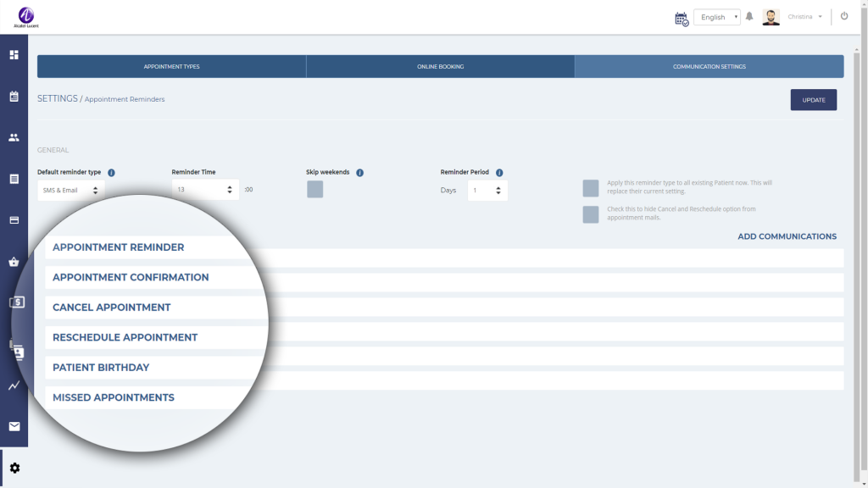Click the power logout icon

tap(844, 16)
